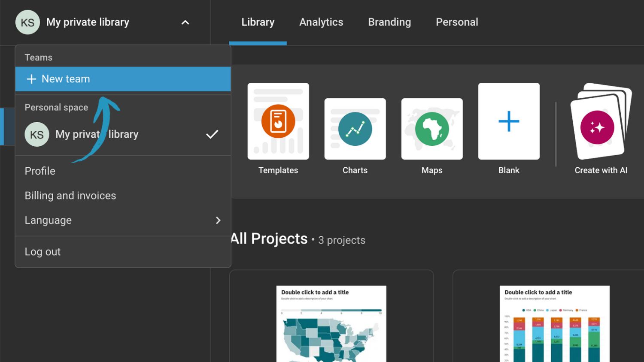Switch to the Analytics tab

click(x=321, y=22)
